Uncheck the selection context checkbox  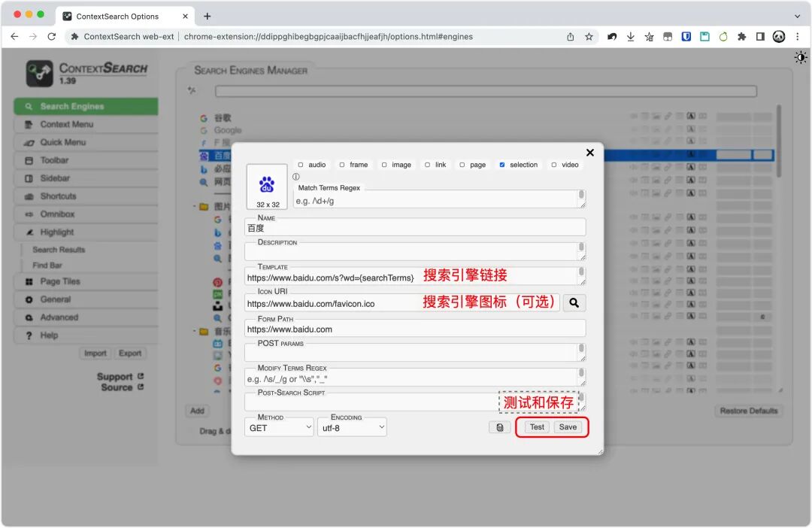(x=501, y=165)
